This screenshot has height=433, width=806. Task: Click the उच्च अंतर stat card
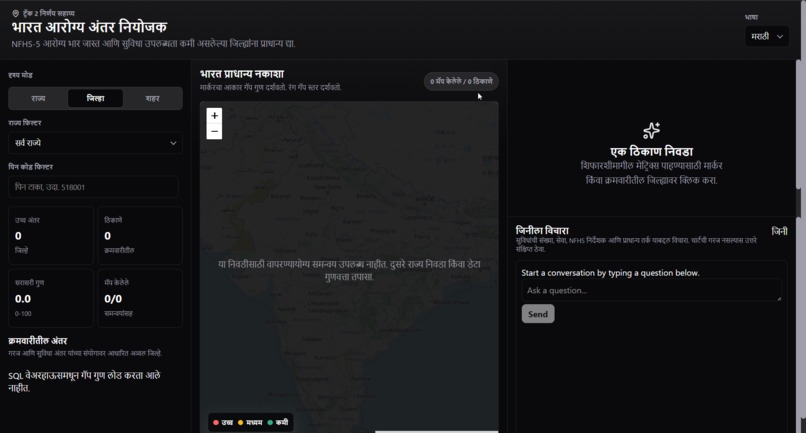[51, 236]
